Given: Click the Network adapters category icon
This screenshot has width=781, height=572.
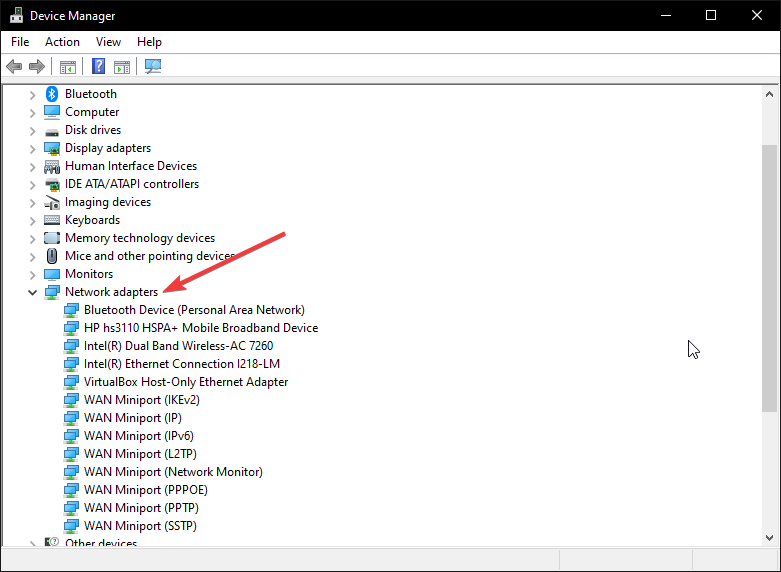Looking at the screenshot, I should [x=52, y=292].
